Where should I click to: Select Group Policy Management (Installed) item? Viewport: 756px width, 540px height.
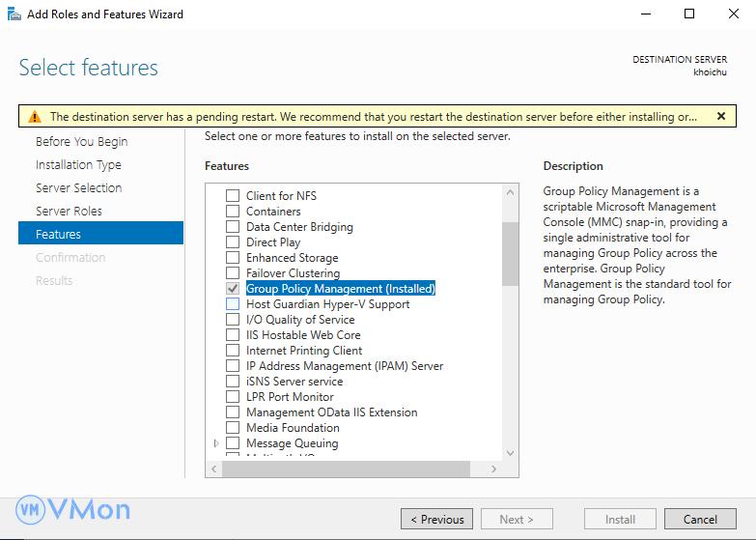coord(340,289)
